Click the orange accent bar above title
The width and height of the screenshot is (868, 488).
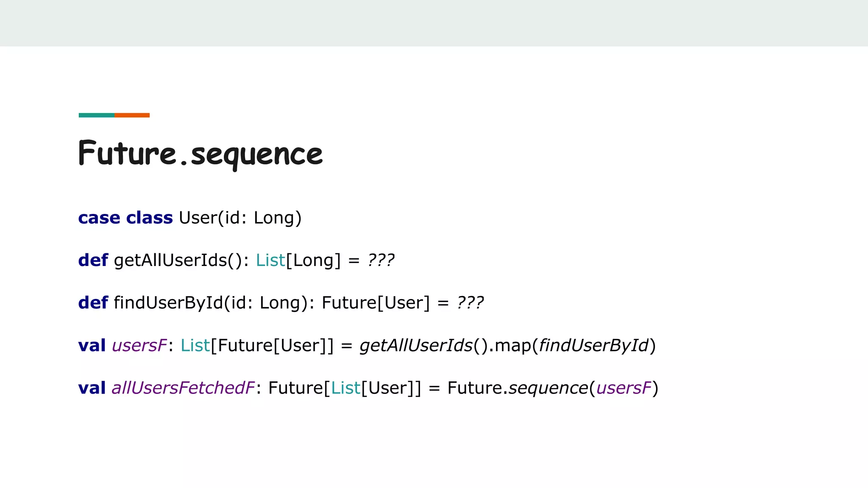click(x=132, y=115)
